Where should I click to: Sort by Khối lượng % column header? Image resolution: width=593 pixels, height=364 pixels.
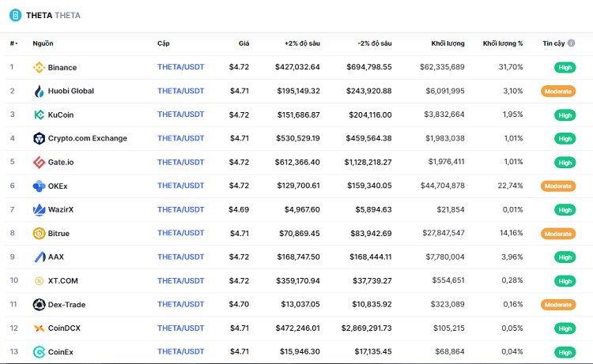tap(502, 43)
